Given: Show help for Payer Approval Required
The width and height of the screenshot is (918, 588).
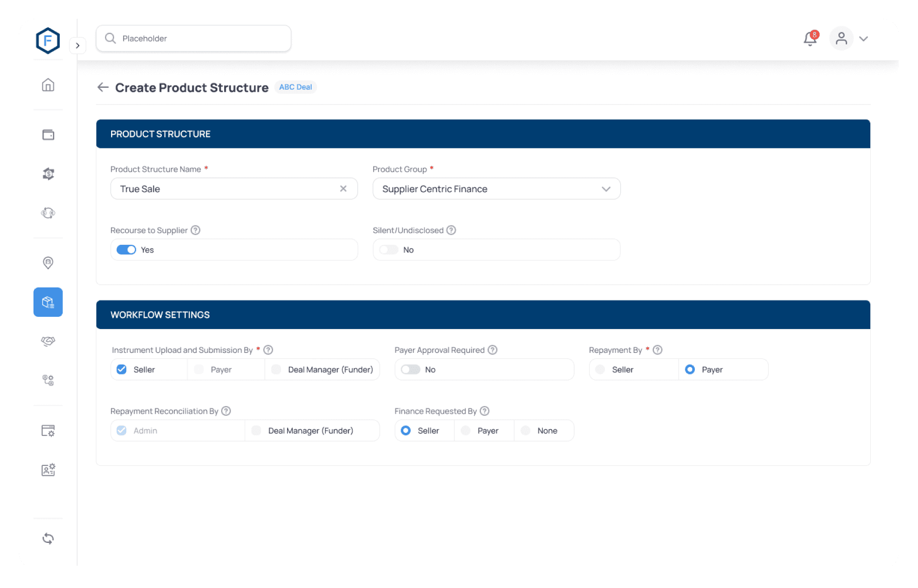Looking at the screenshot, I should 492,350.
